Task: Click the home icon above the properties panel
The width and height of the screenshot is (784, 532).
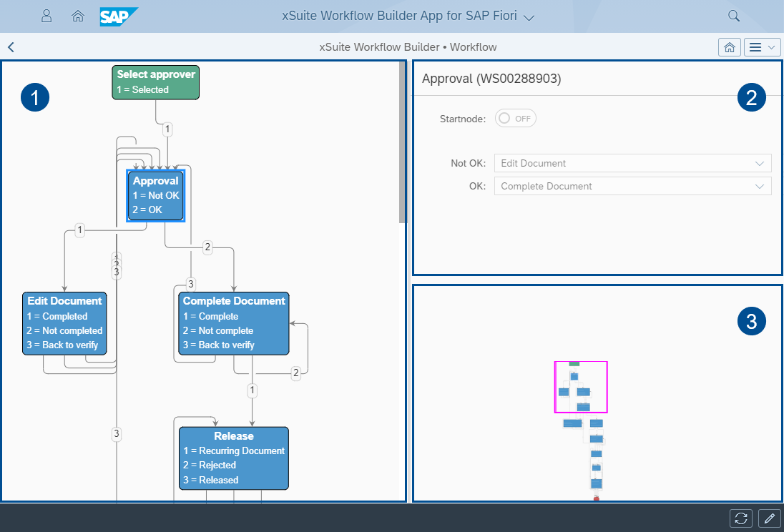Action: [730, 46]
